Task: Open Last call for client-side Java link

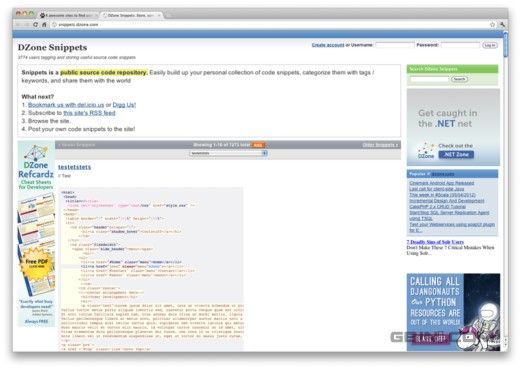Action: point(437,189)
